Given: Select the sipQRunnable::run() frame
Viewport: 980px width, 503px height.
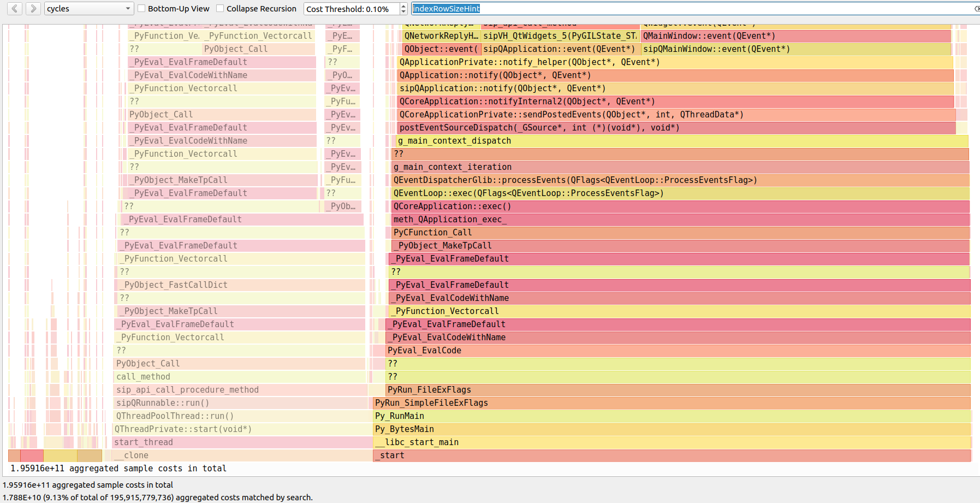Looking at the screenshot, I should tap(240, 403).
